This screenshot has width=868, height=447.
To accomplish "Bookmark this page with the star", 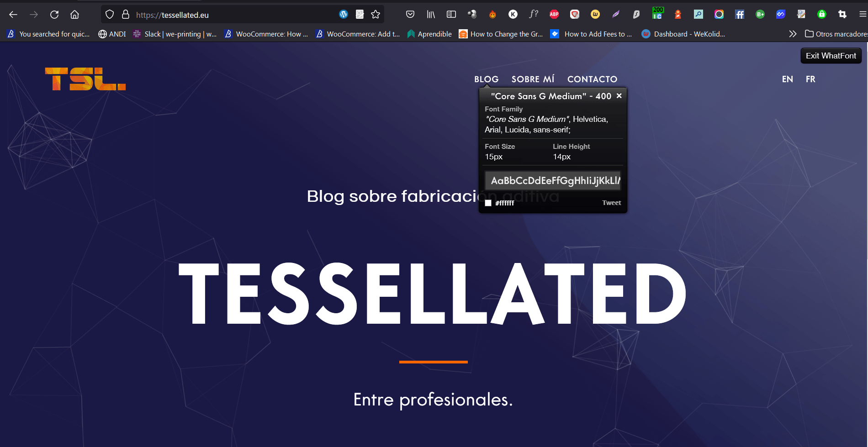I will click(376, 15).
